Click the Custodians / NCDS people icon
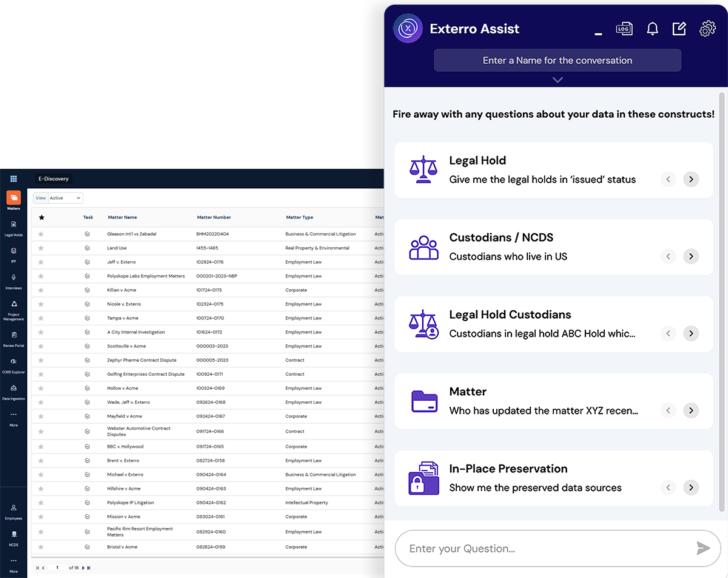Screen dimensions: 728x578 423,247
